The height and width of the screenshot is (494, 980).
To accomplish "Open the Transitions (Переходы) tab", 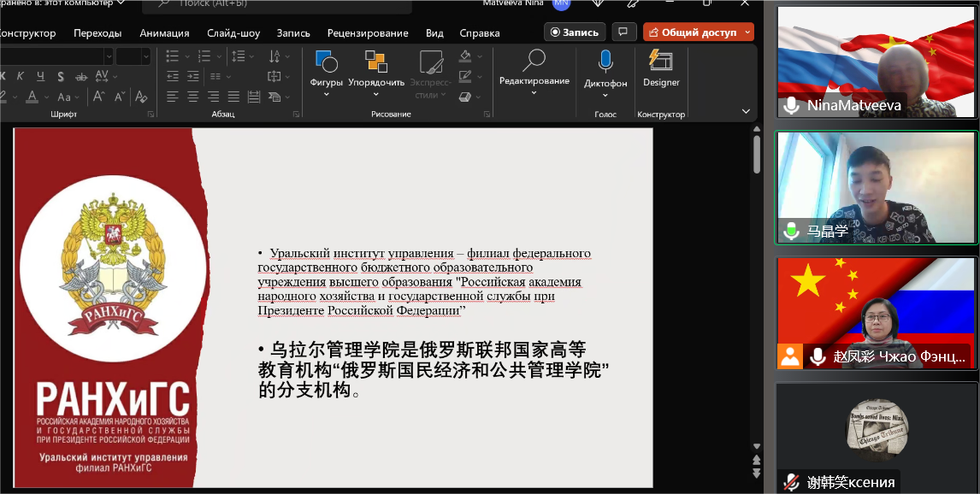I will [97, 33].
